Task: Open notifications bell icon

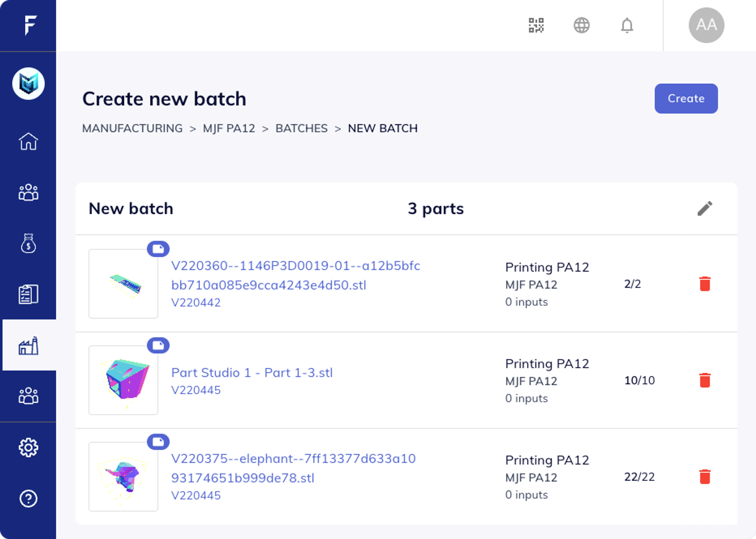Action: pos(627,25)
